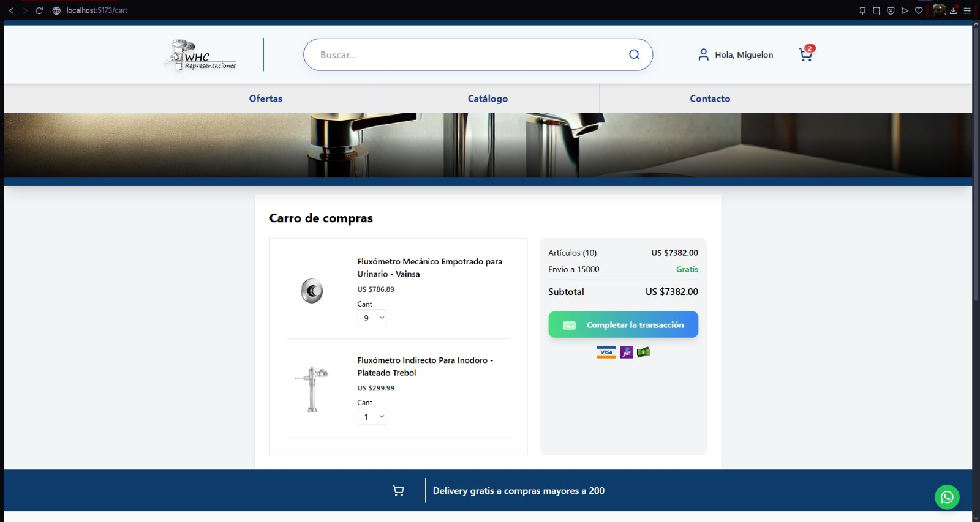This screenshot has width=980, height=522.
Task: Click the Buscar search input field
Action: click(x=478, y=54)
